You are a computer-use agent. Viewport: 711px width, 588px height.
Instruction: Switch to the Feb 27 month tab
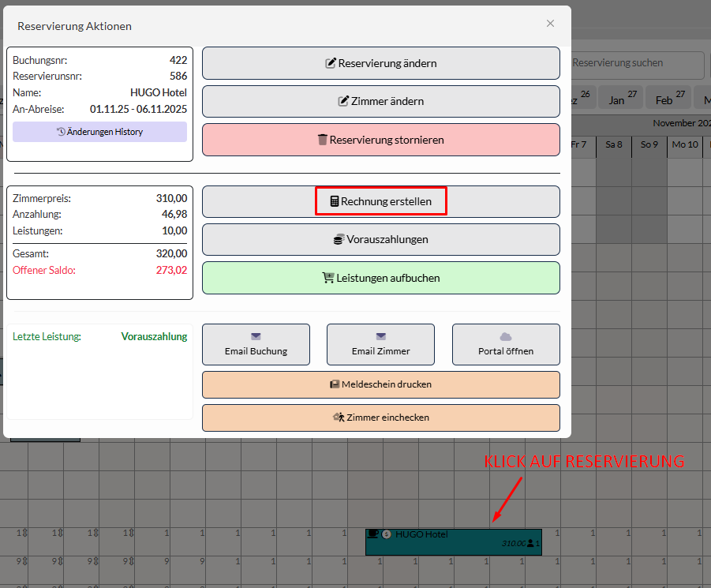[668, 99]
